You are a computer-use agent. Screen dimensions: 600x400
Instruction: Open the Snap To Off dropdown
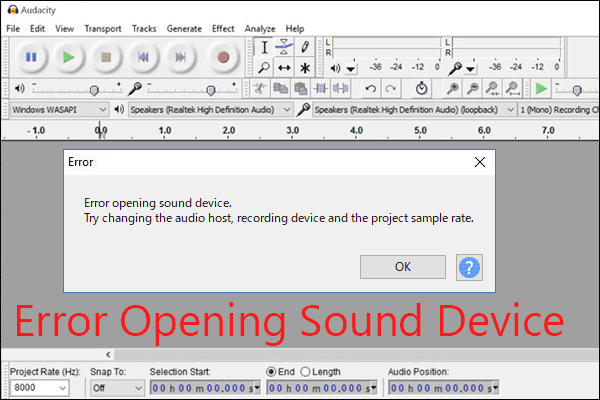(117, 388)
